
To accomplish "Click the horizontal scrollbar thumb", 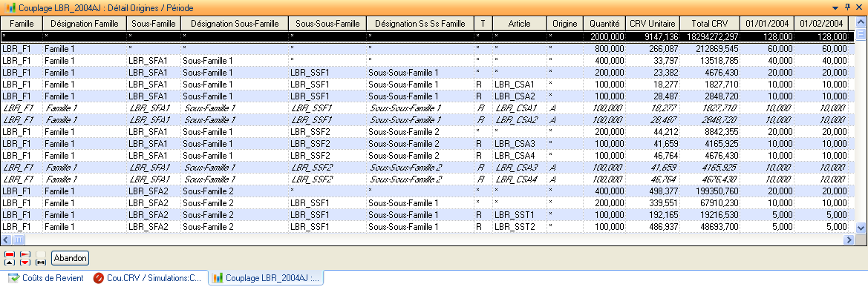I will [x=18, y=240].
